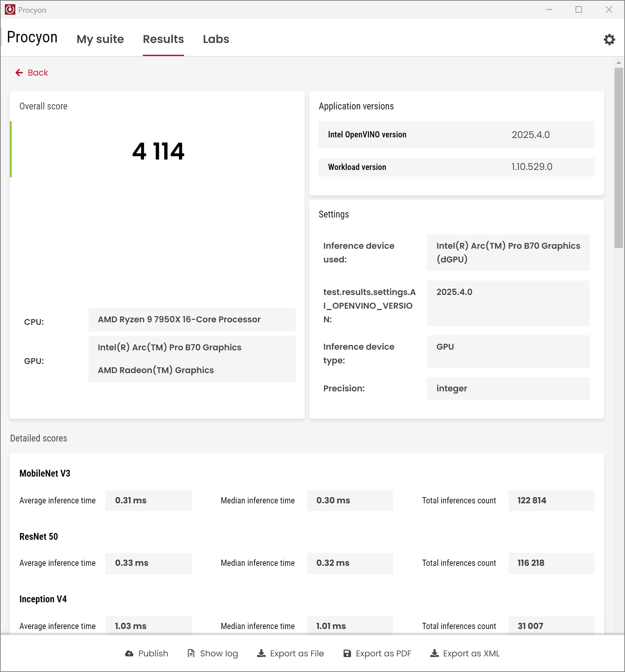Click the Show log document icon

191,653
